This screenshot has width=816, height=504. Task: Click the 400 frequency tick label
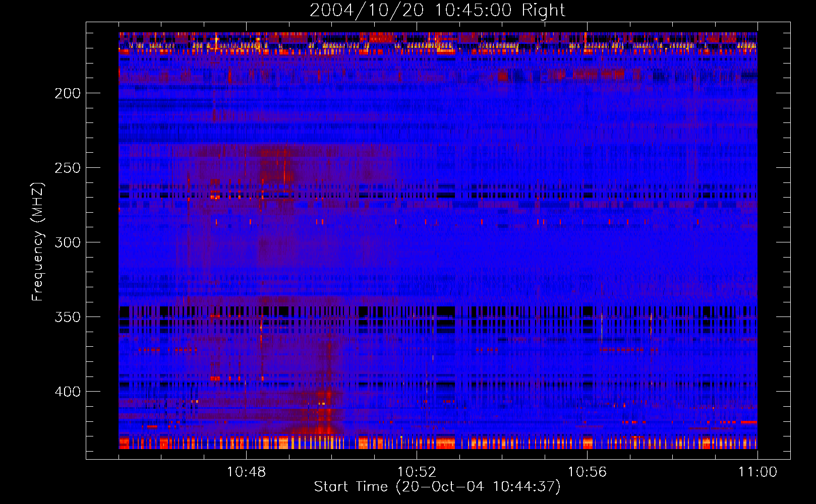point(68,392)
